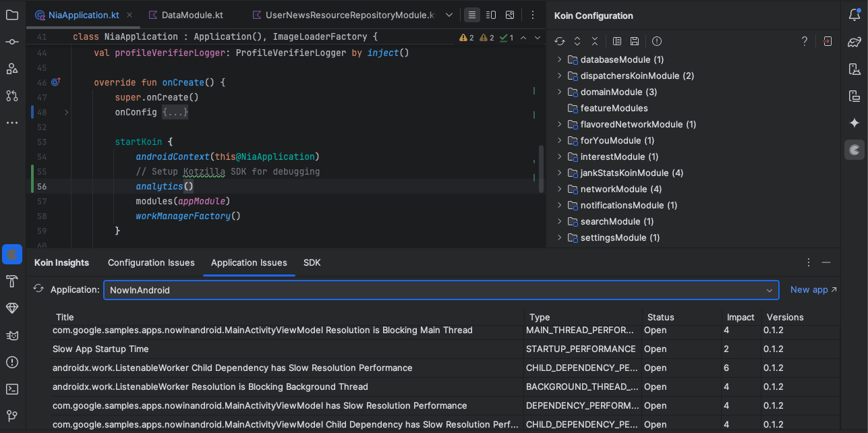868x433 pixels.
Task: Open the Terminal from the left sidebar
Action: tap(11, 389)
